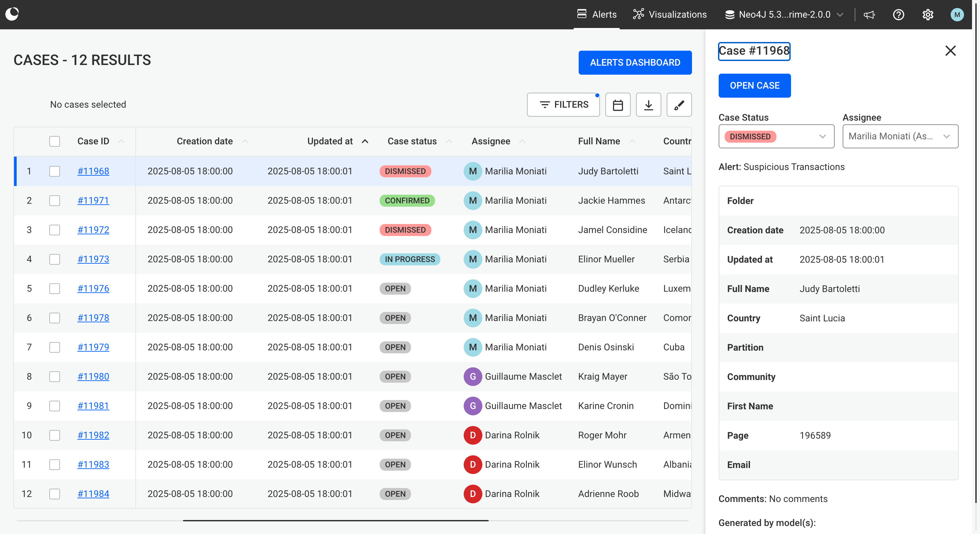Open the help question mark icon
Viewport: 980px width, 534px height.
[x=898, y=14]
